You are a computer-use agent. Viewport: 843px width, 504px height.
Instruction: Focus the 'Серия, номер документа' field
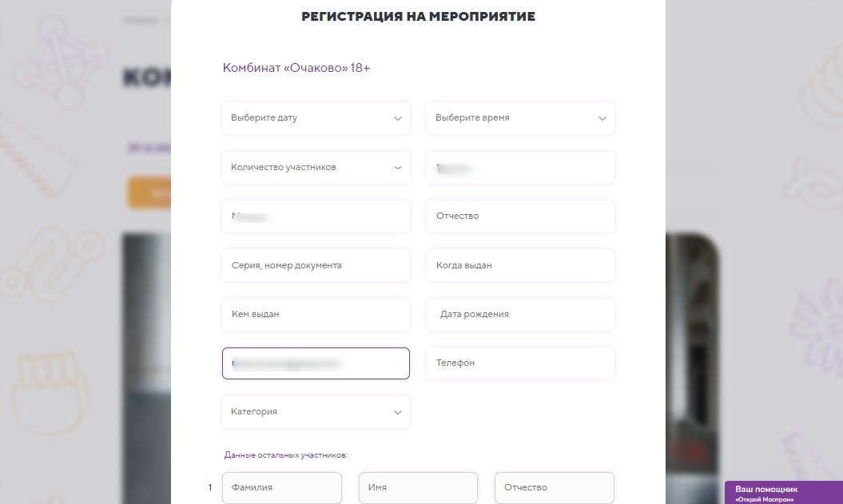pyautogui.click(x=316, y=265)
